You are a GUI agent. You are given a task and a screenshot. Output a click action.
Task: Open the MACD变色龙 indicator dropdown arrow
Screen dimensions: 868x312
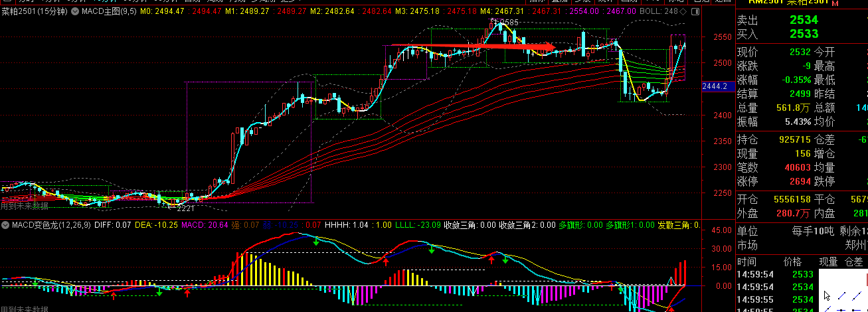point(5,226)
